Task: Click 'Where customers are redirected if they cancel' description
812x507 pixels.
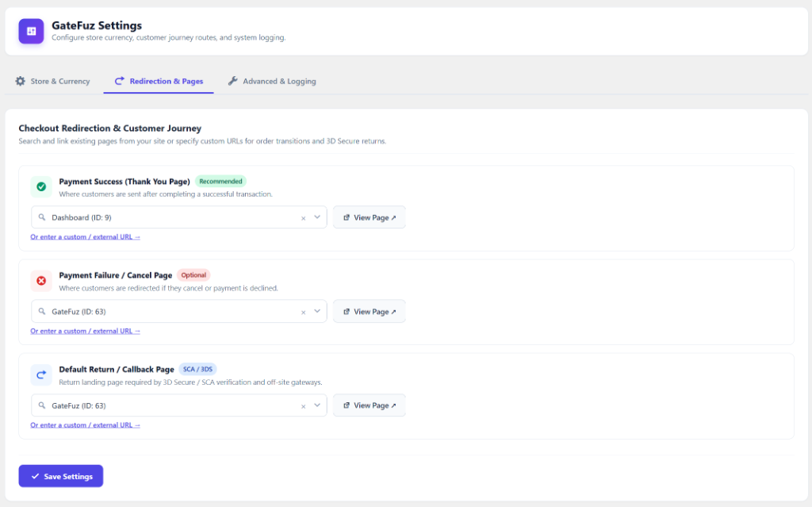Action: click(168, 288)
